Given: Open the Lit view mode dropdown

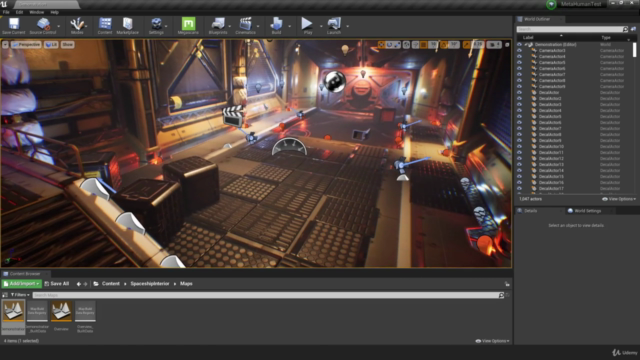Looking at the screenshot, I should tap(51, 44).
